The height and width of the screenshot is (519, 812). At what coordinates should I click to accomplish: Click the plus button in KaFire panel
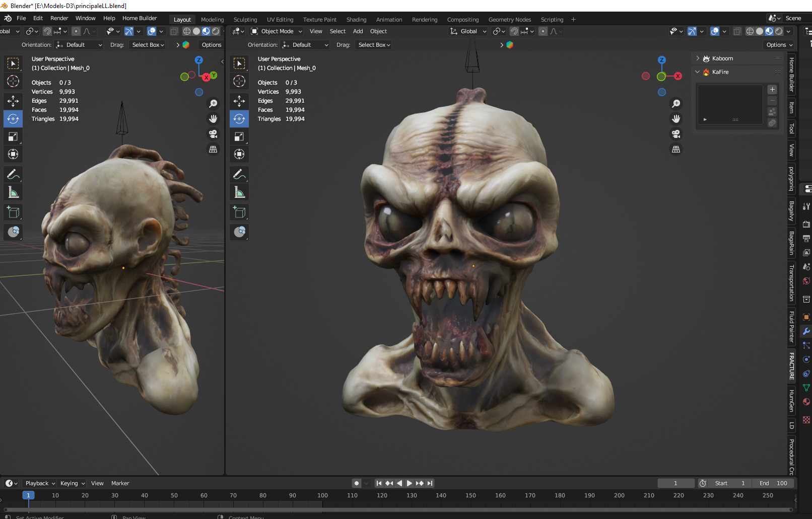(772, 90)
